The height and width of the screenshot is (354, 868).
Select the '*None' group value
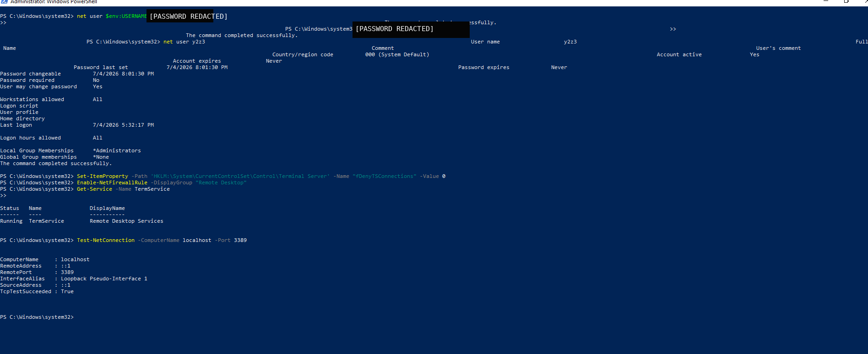pyautogui.click(x=101, y=157)
